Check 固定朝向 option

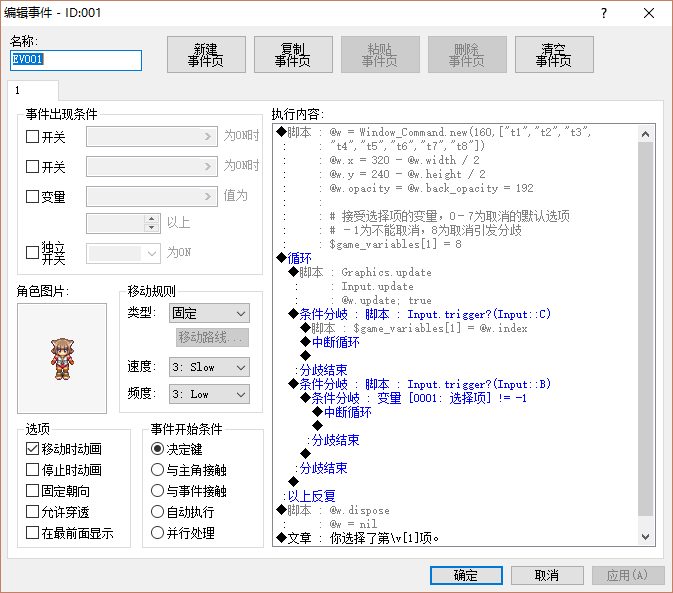pos(33,491)
